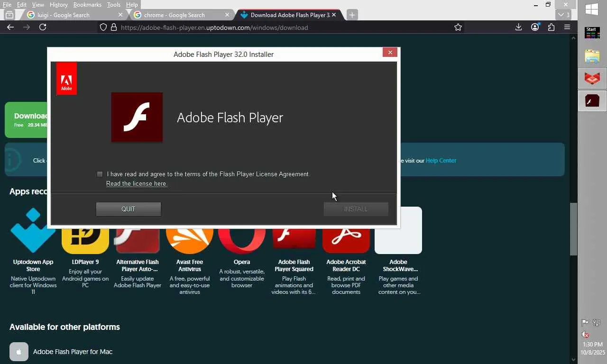Screen dimensions: 607x364
Task: Open the Avast Free Antivirus app icon
Action: pyautogui.click(x=190, y=240)
